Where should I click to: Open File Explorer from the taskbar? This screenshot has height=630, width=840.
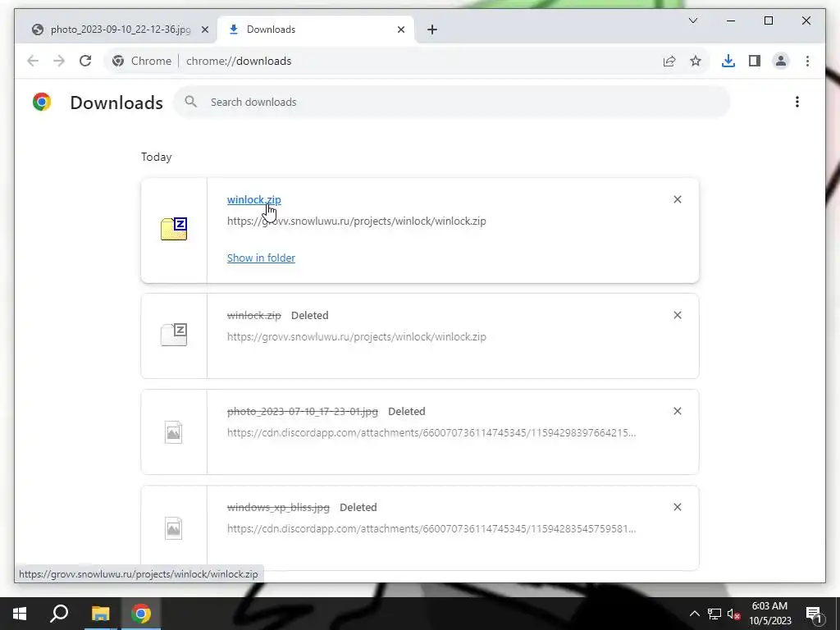tap(100, 614)
